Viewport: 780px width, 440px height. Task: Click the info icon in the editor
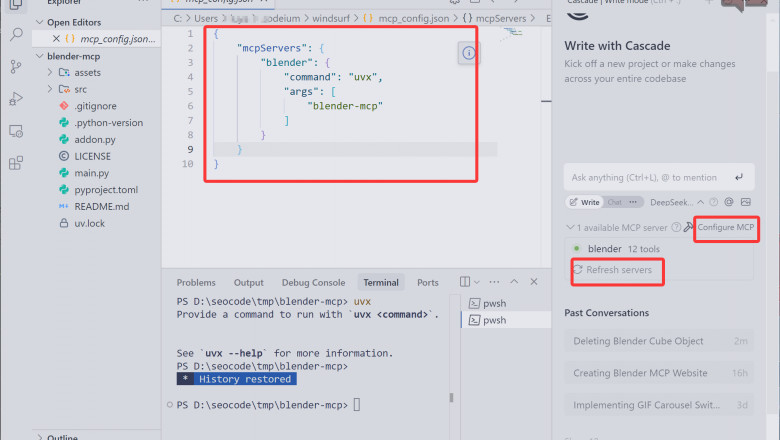click(469, 53)
